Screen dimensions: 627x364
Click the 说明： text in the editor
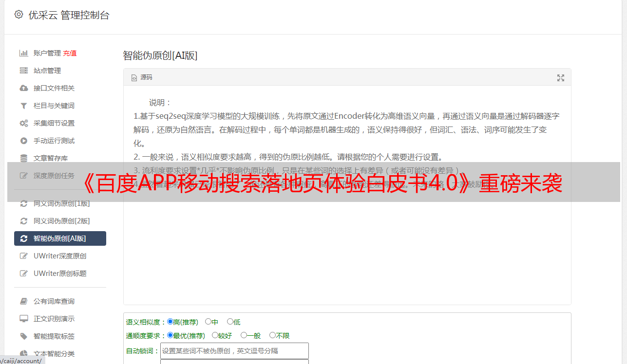coord(160,103)
